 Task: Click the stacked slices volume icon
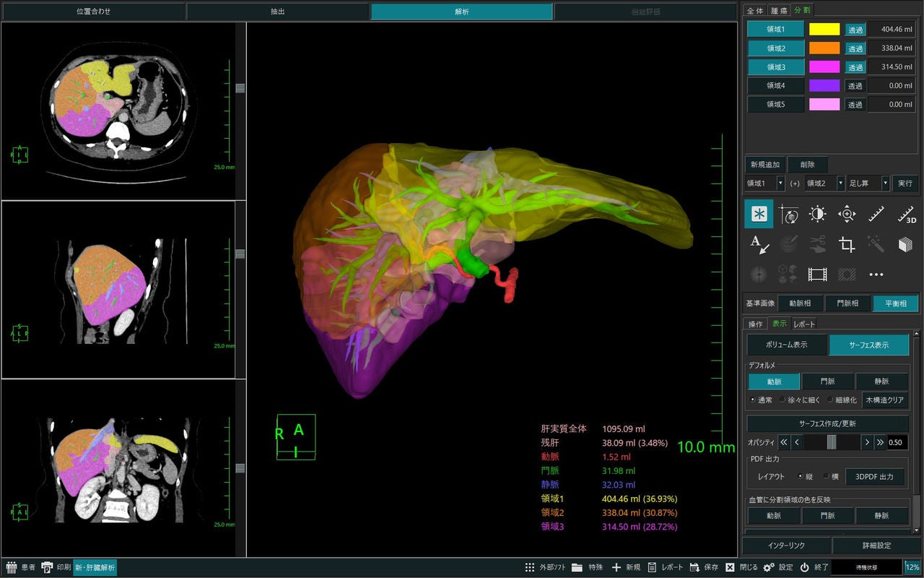point(906,244)
